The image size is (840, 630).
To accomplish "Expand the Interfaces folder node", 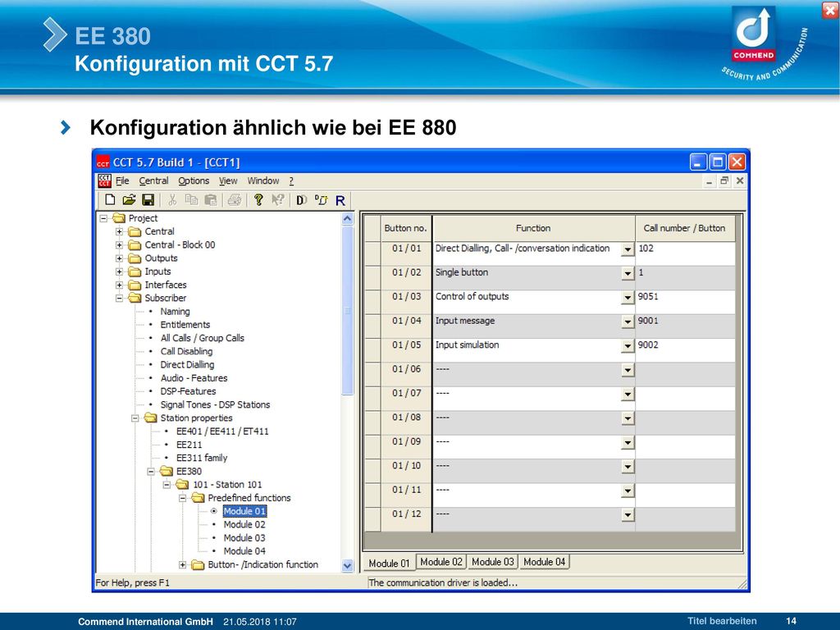I will tap(120, 285).
